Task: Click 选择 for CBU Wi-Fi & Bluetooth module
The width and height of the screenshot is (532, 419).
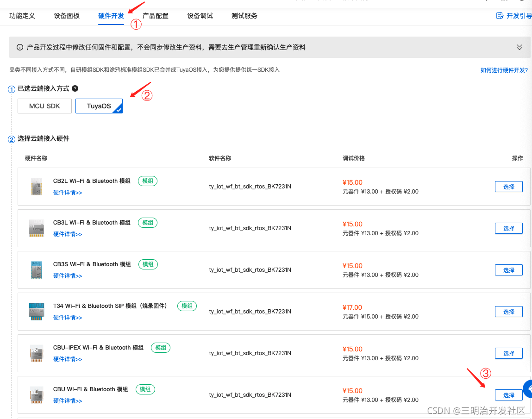Action: coord(508,395)
